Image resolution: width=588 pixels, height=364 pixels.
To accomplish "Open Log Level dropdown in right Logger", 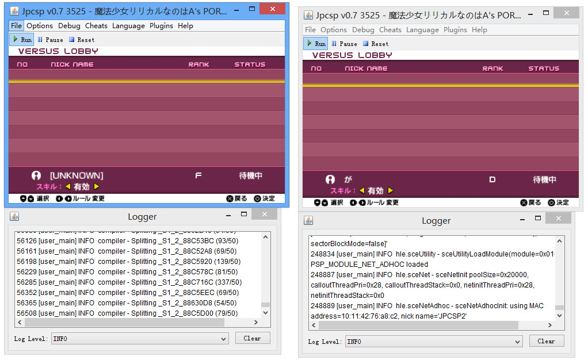I will [x=434, y=342].
